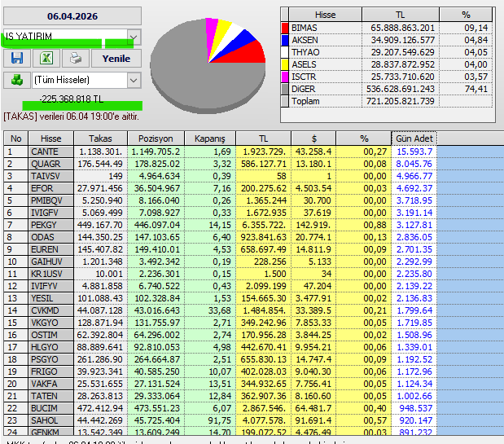Select the TATEN stock cell
The image size is (504, 444).
coord(50,396)
